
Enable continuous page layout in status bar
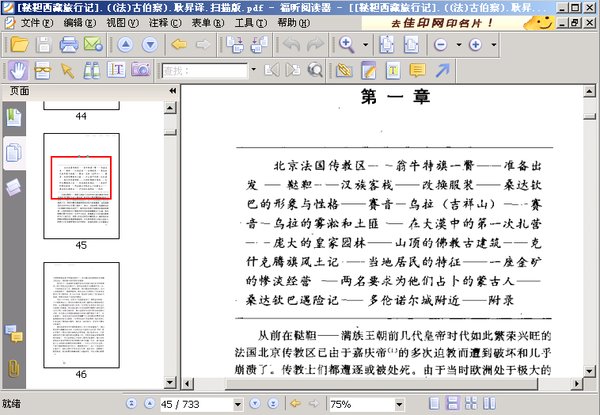pyautogui.click(x=453, y=404)
